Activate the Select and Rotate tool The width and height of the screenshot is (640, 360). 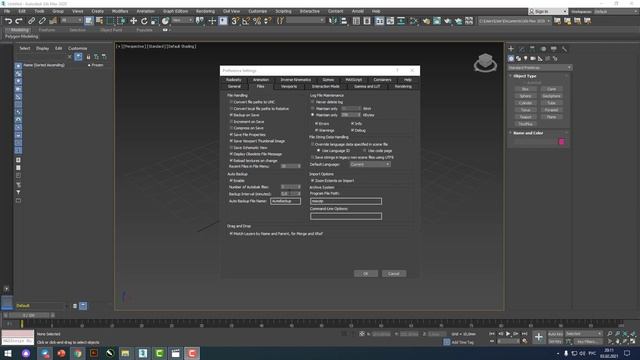click(x=144, y=21)
